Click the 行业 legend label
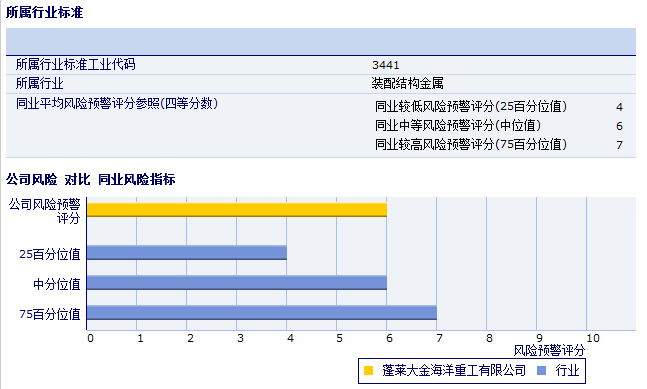The image size is (647, 389). click(567, 370)
